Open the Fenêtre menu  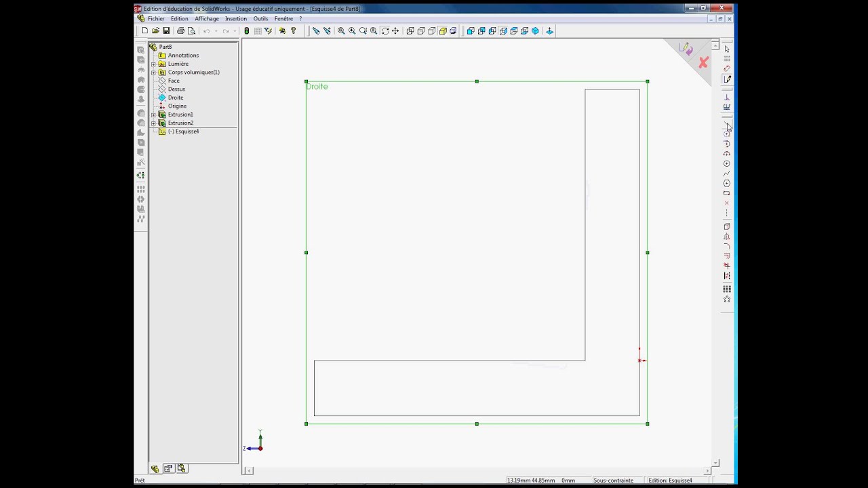(x=283, y=19)
